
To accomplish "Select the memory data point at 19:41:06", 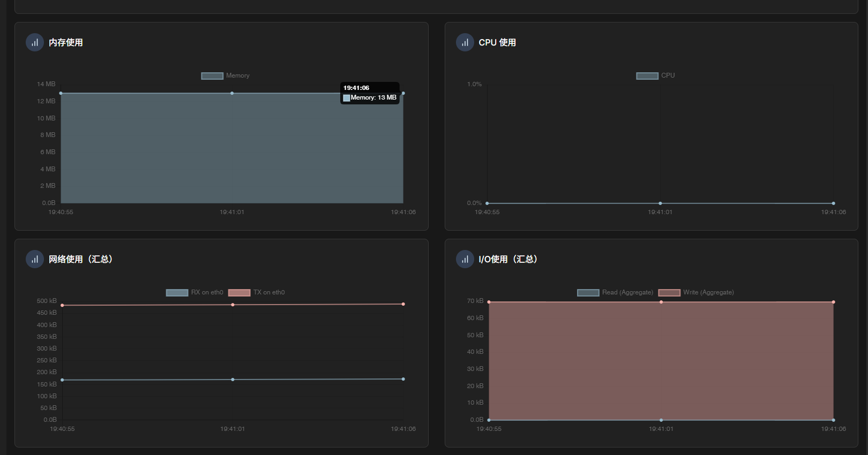I will 403,93.
